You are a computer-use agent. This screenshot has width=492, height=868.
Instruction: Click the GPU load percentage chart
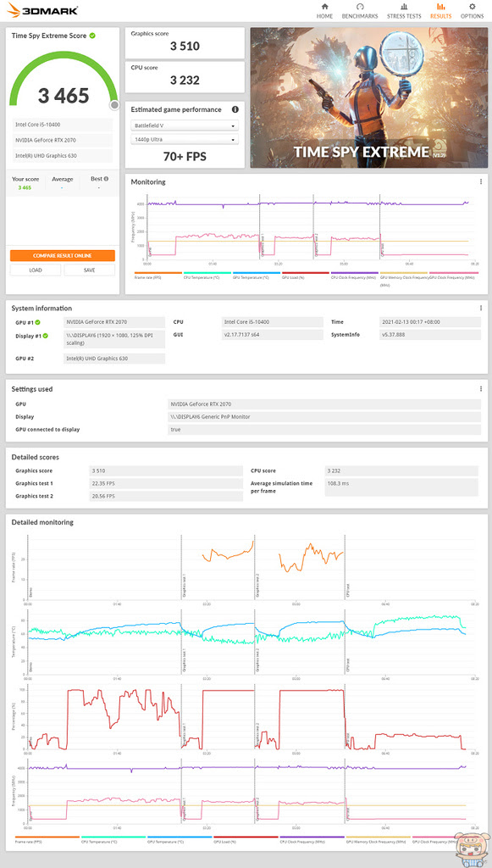(x=252, y=717)
